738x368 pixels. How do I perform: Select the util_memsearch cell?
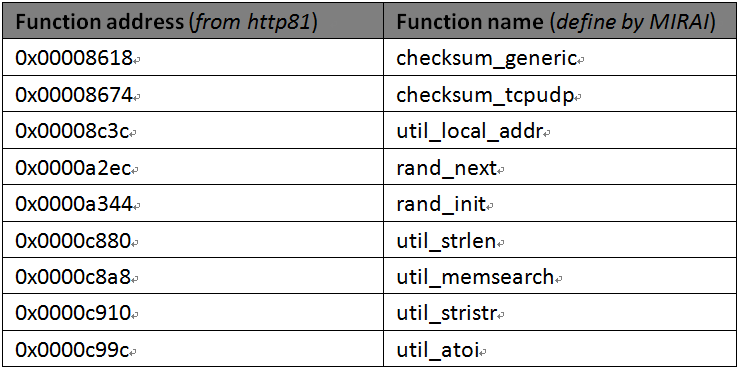click(x=560, y=276)
